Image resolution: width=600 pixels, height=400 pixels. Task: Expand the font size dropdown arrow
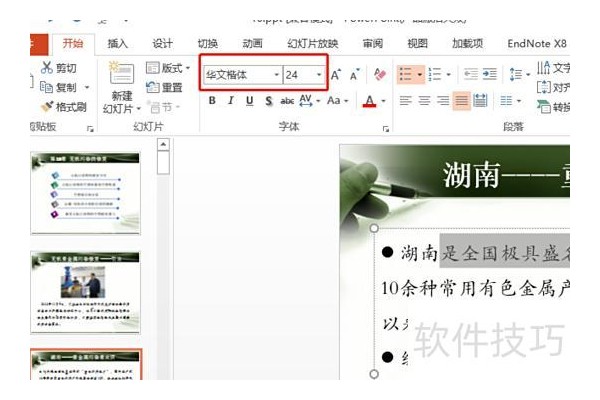tap(319, 75)
